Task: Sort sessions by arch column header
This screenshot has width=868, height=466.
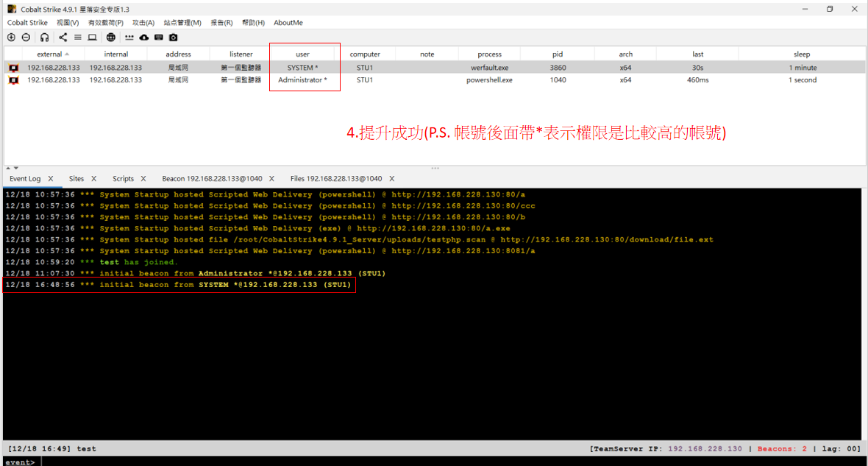Action: (625, 54)
